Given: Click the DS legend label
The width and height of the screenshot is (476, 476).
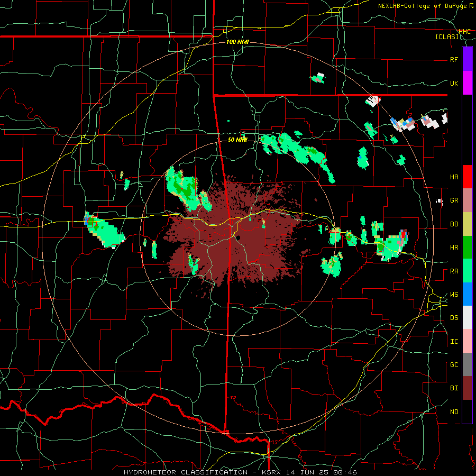Looking at the screenshot, I should pos(454,317).
